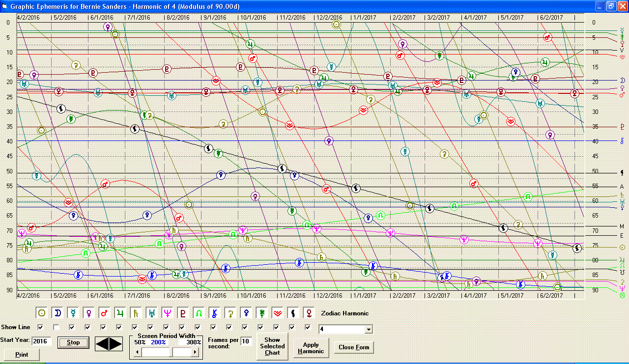
Task: Uncheck Show Line checkbox under the Sun
Action: point(41,327)
